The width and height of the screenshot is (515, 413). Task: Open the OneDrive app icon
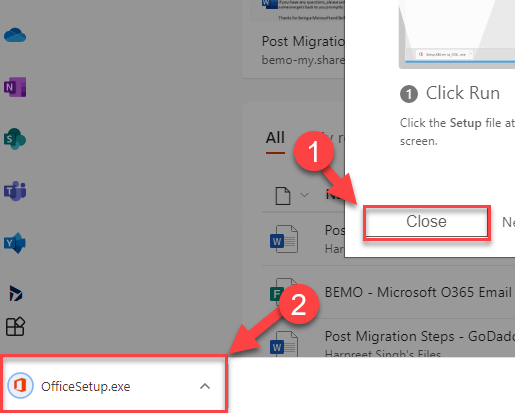pyautogui.click(x=15, y=35)
